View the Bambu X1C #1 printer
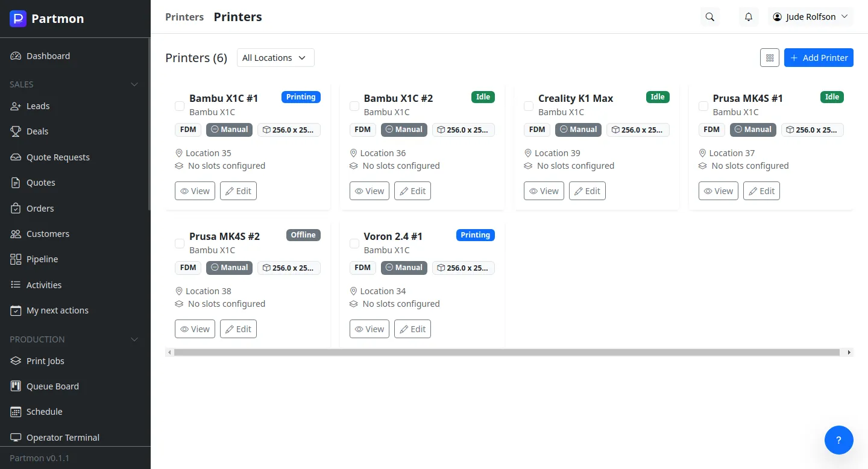Image resolution: width=868 pixels, height=469 pixels. coord(195,191)
